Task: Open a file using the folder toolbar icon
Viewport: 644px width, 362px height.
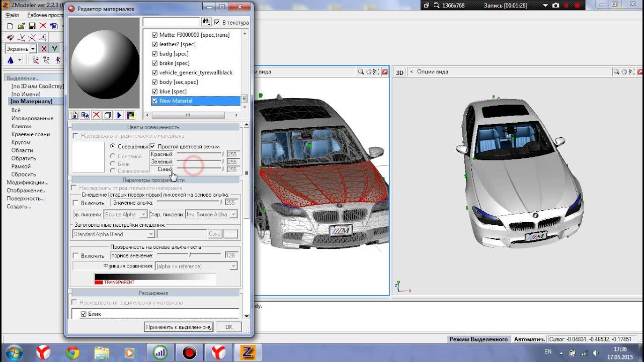Action: pyautogui.click(x=21, y=26)
